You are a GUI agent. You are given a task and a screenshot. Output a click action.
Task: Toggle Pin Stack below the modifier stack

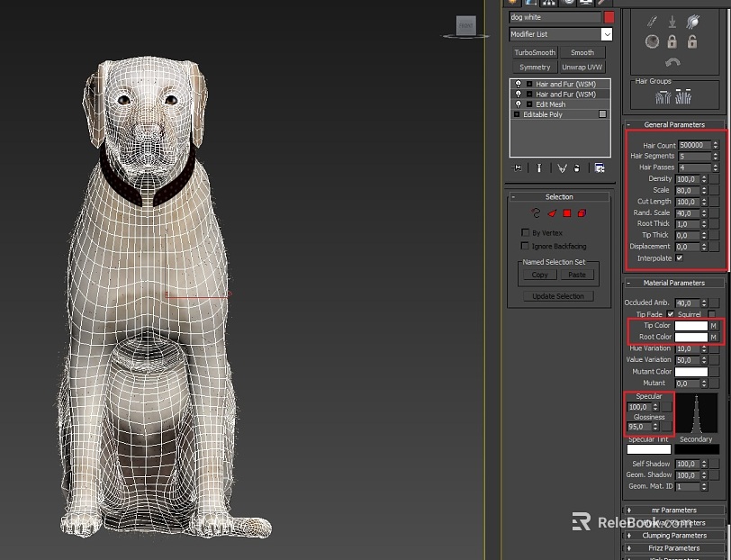tap(517, 168)
